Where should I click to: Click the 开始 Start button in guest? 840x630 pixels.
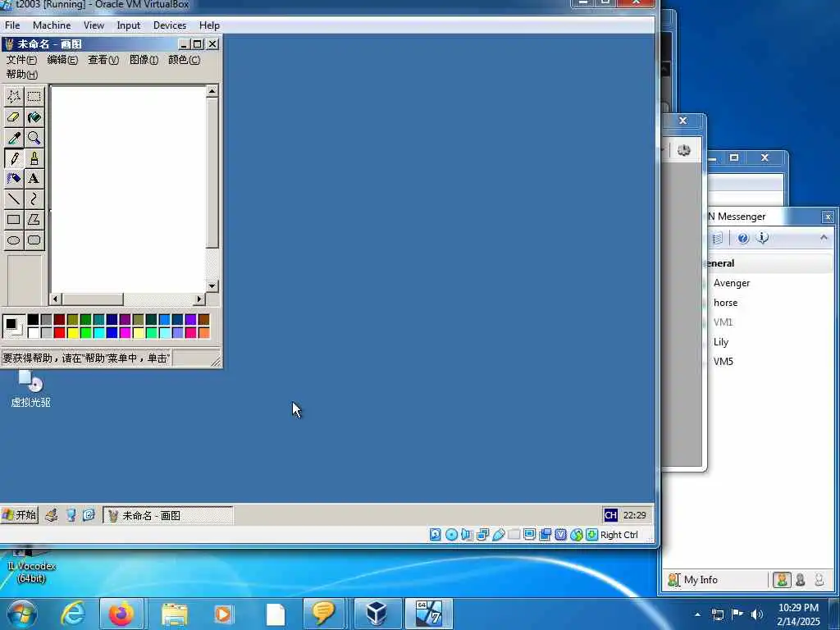20,515
